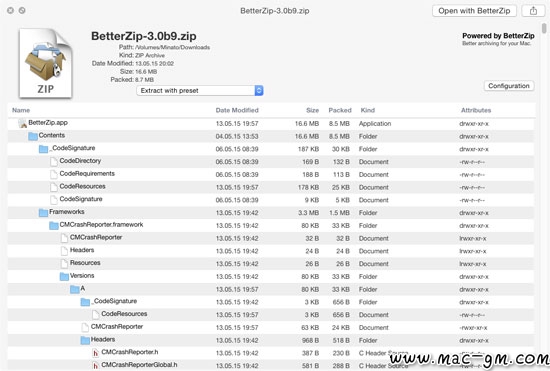Sort by the Kind column header
This screenshot has width=550, height=371.
368,110
